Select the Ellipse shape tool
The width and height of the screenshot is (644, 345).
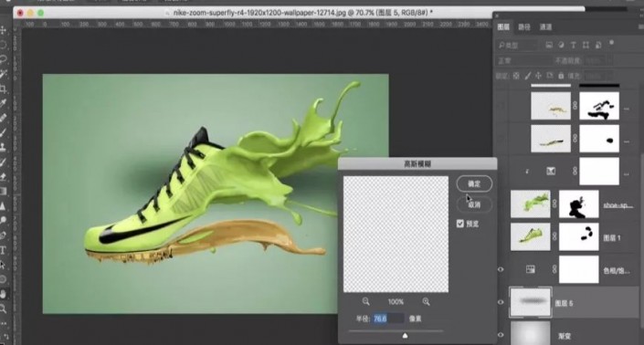(x=4, y=279)
